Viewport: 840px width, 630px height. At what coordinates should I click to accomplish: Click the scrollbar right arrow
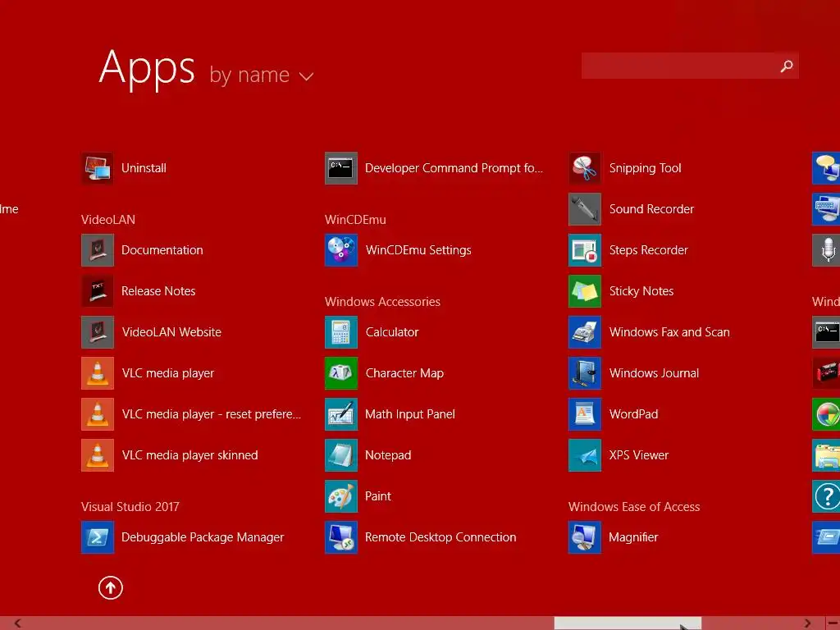(x=807, y=623)
